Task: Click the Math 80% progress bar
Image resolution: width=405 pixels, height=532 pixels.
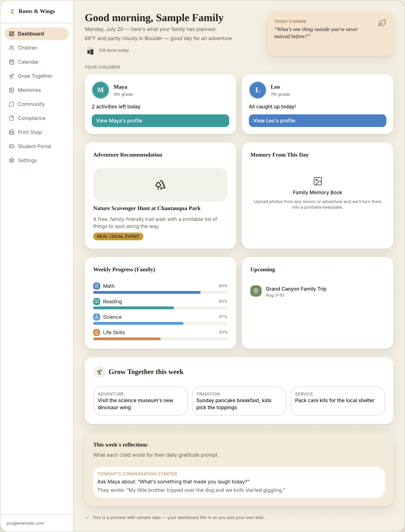Action: (x=160, y=292)
